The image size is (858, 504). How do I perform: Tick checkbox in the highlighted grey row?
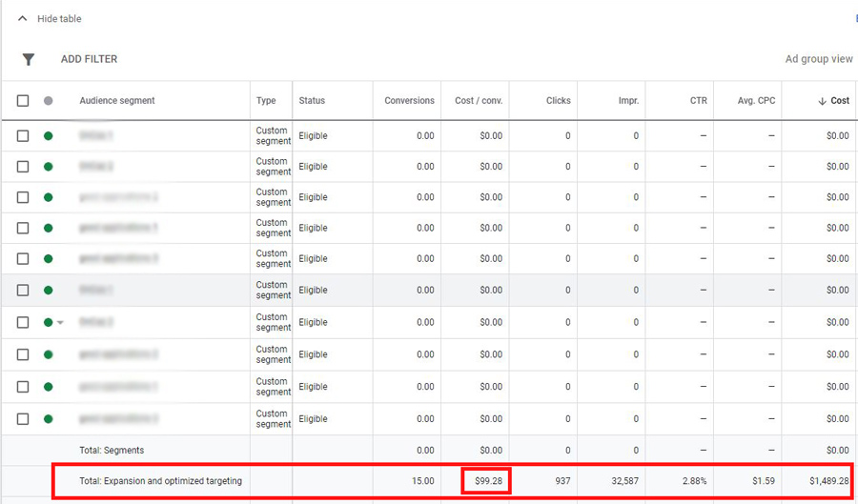point(23,291)
